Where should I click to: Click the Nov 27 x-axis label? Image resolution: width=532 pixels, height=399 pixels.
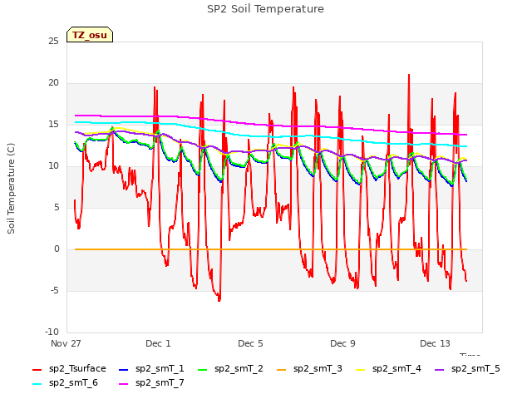tap(66, 343)
